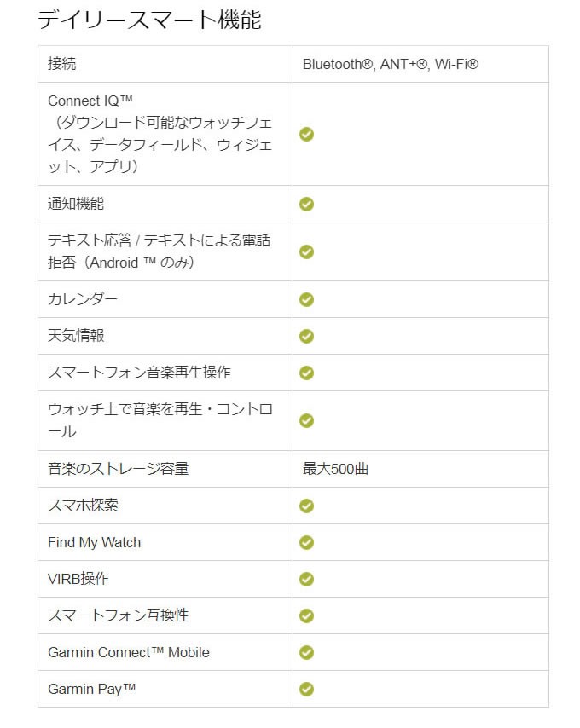This screenshot has height=728, width=580.
Task: Click the VIRB操作 checkmark icon
Action: 306,579
